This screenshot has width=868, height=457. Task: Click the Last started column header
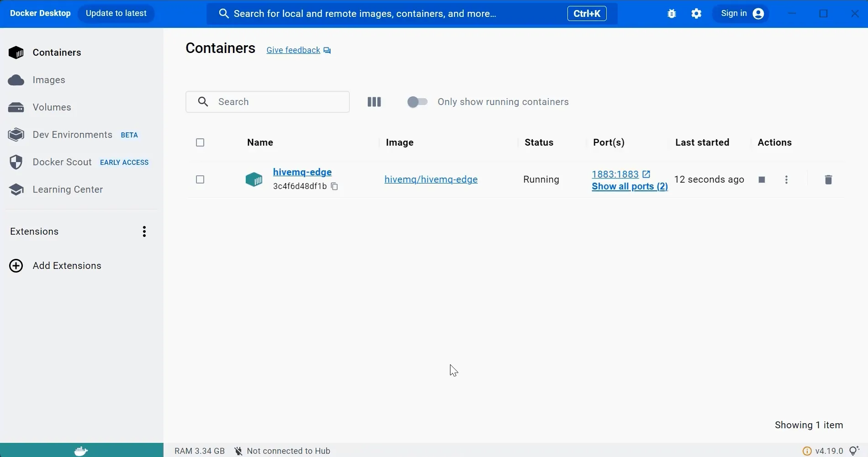(702, 142)
